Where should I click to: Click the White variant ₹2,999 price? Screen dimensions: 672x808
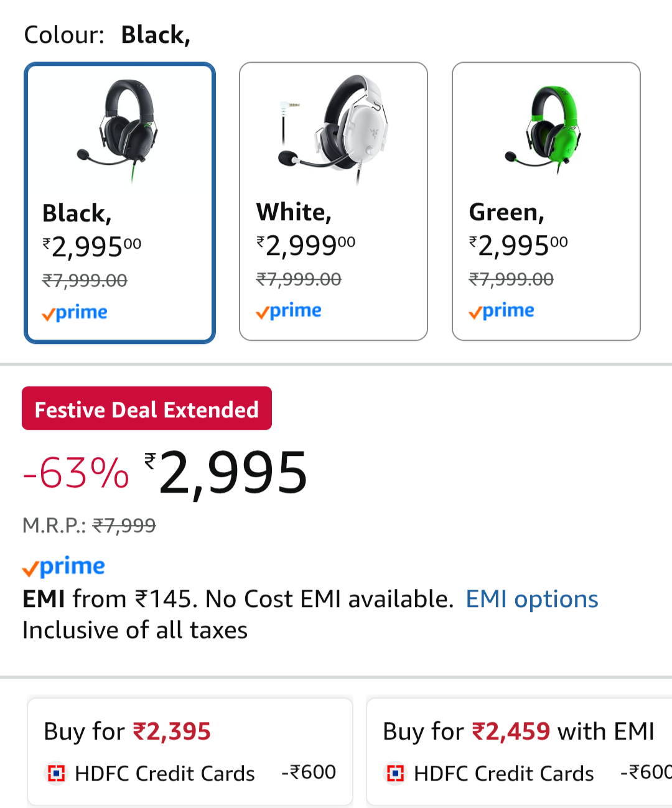306,246
